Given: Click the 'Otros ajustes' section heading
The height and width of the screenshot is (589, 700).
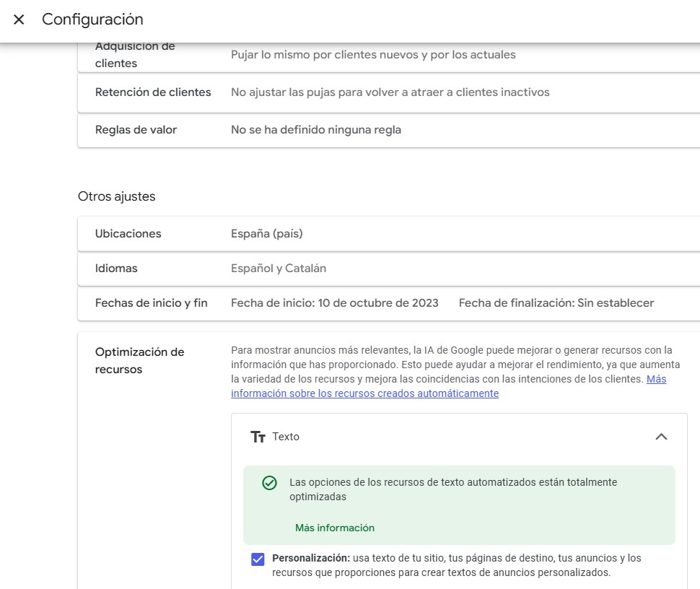Looking at the screenshot, I should coord(116,196).
